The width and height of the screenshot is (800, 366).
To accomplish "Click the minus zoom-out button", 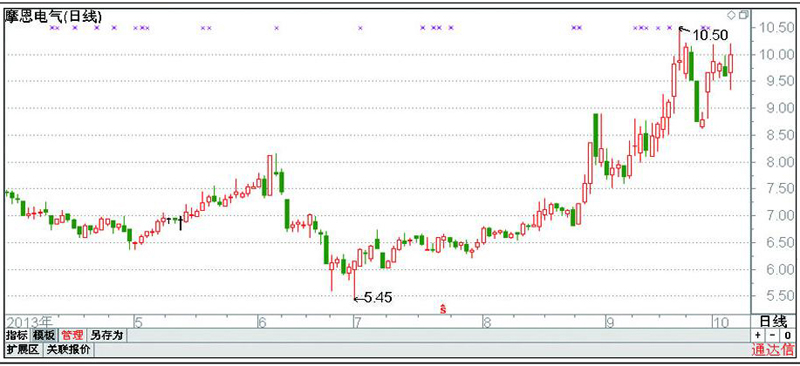I will point(772,335).
